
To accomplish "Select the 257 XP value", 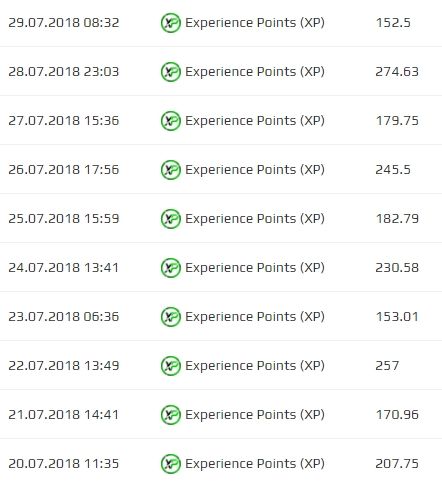I will (x=387, y=366).
